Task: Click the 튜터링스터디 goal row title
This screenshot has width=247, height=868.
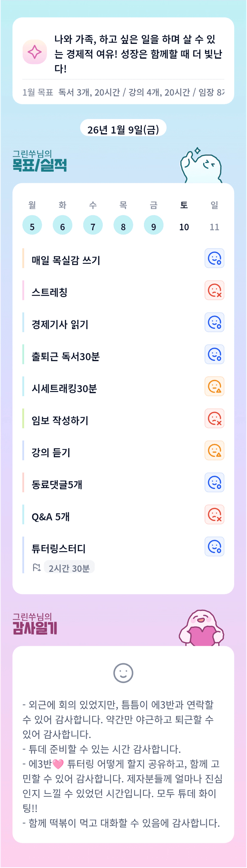Action: (x=59, y=549)
